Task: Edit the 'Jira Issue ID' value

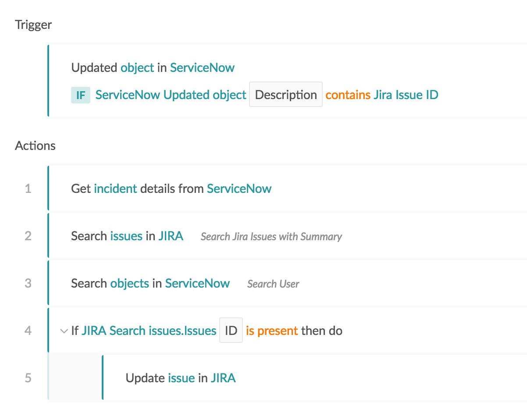Action: 406,95
